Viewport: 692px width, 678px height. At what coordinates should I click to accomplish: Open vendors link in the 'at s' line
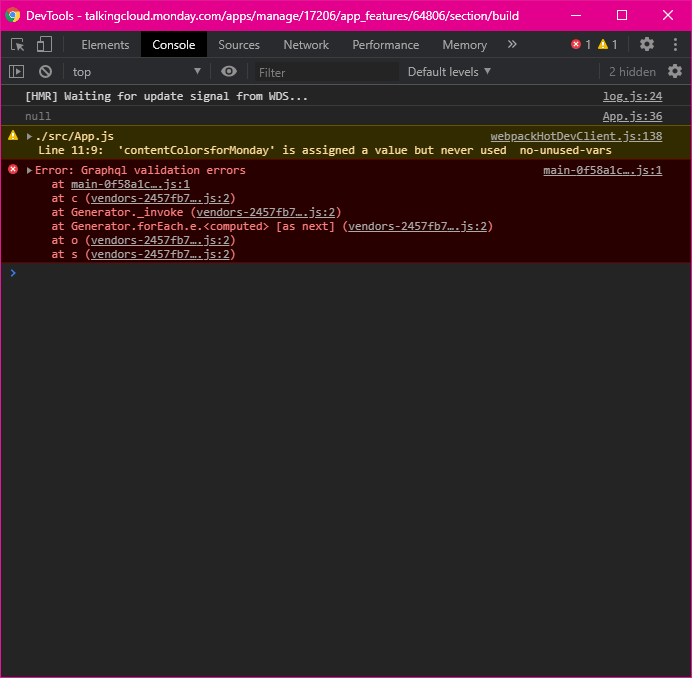[x=160, y=254]
